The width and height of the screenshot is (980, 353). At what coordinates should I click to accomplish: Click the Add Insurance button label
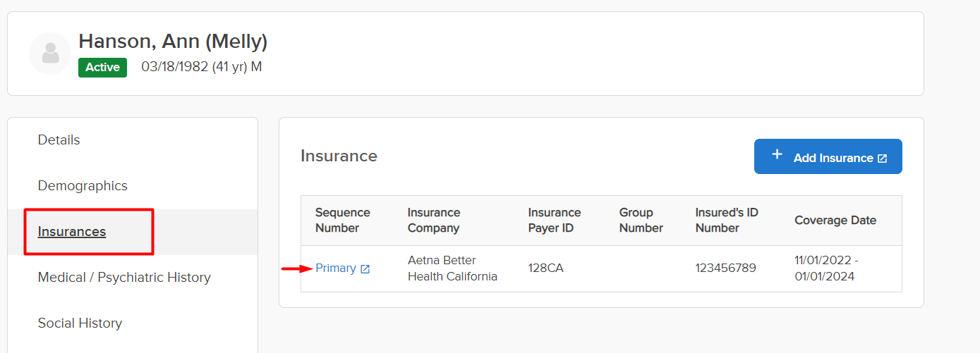coord(833,159)
